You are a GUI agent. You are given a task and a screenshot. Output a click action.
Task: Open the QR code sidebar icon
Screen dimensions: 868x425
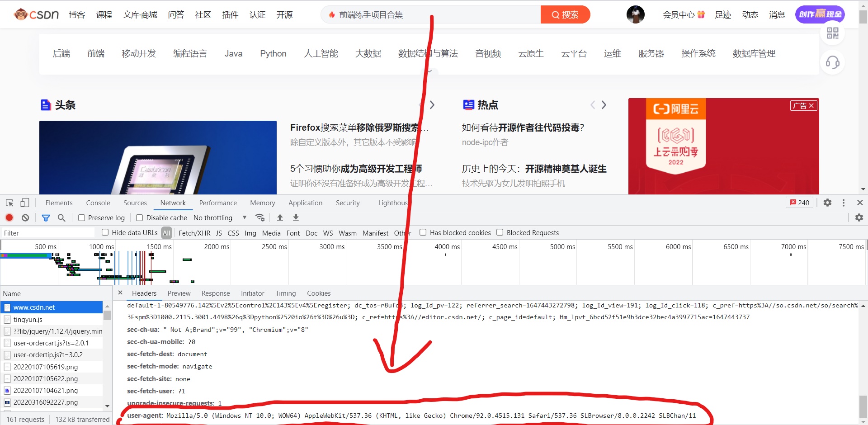(832, 33)
